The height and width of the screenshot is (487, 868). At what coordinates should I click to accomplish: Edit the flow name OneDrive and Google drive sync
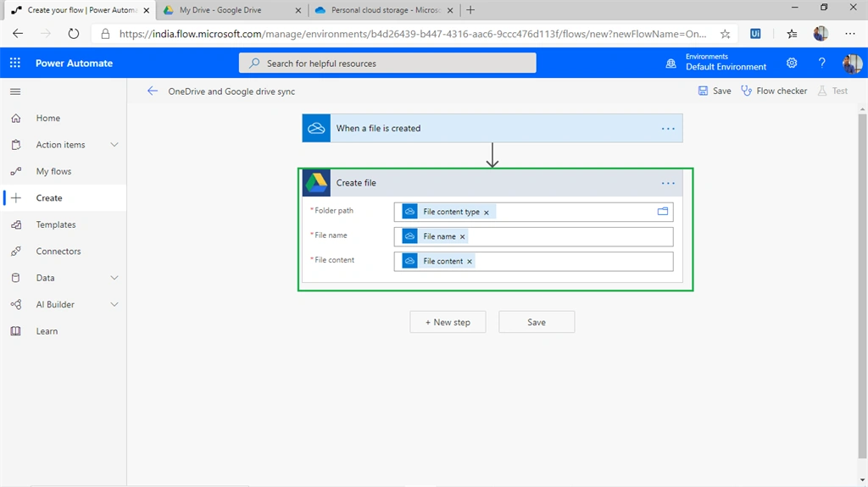pos(231,91)
